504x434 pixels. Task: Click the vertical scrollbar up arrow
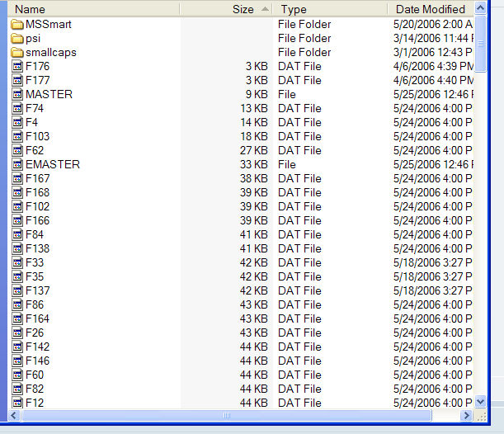click(481, 8)
